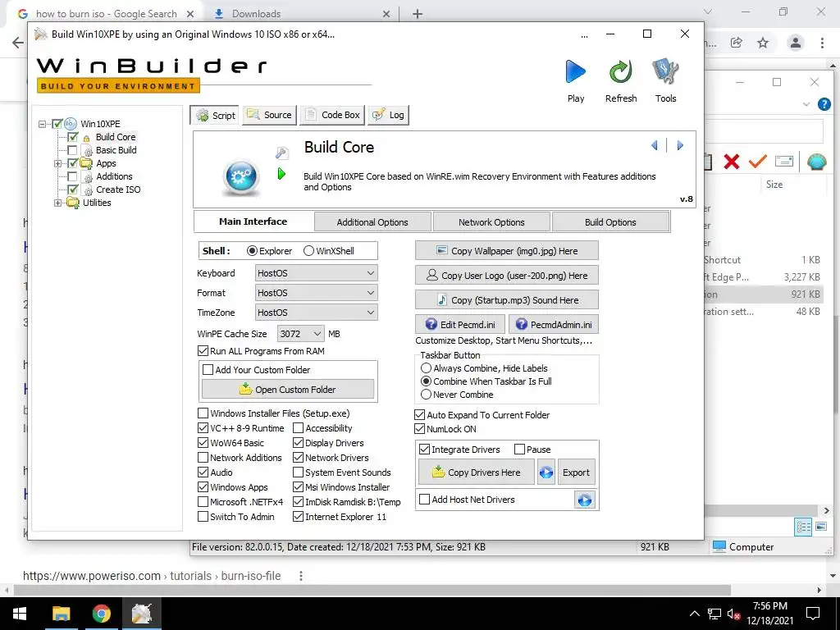Click the blue gear Build Core logo
This screenshot has height=630, width=840.
pyautogui.click(x=240, y=176)
